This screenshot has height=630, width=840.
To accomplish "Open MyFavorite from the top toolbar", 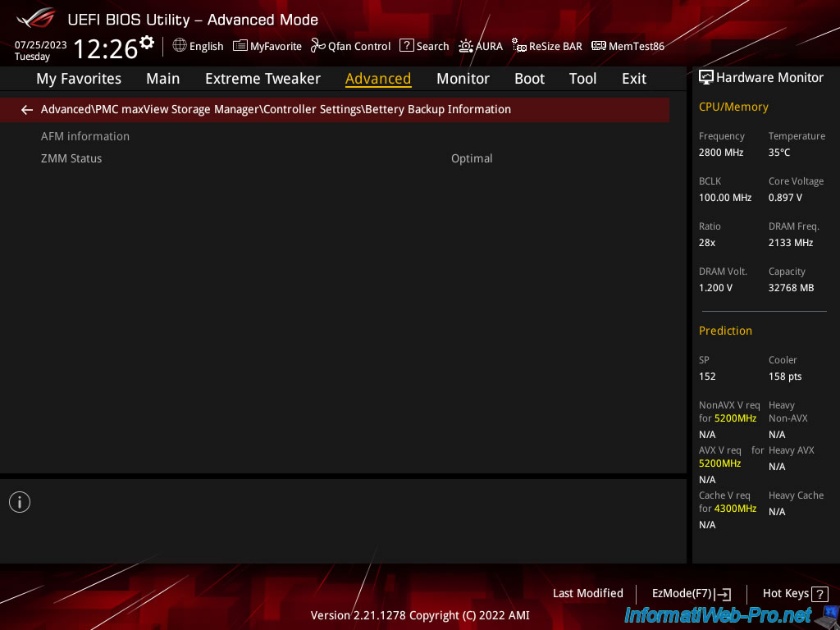I will 267,46.
